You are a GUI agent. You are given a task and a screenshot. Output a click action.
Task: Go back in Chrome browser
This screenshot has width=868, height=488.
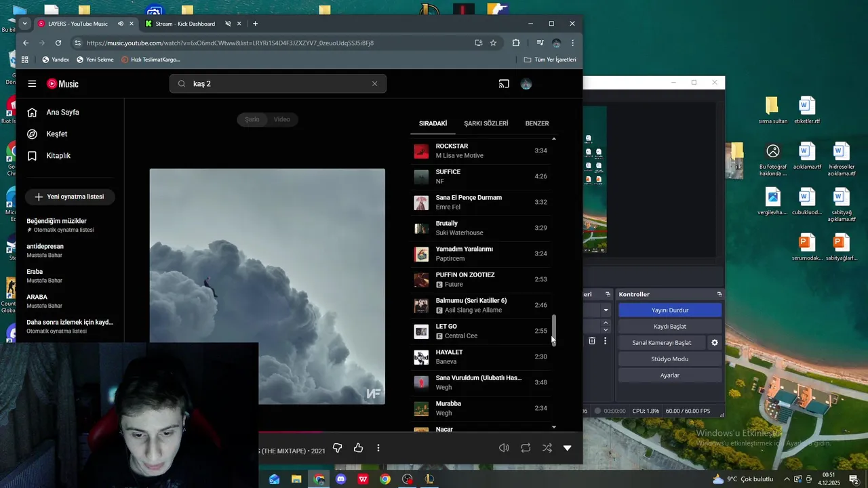(26, 43)
